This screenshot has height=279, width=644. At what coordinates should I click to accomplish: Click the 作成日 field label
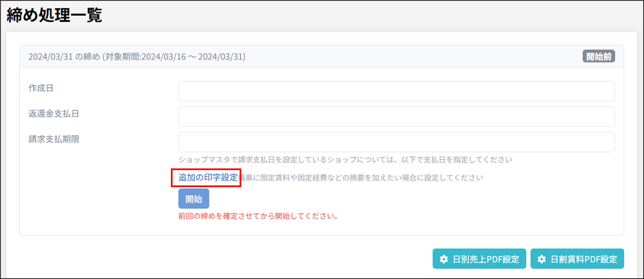point(41,88)
